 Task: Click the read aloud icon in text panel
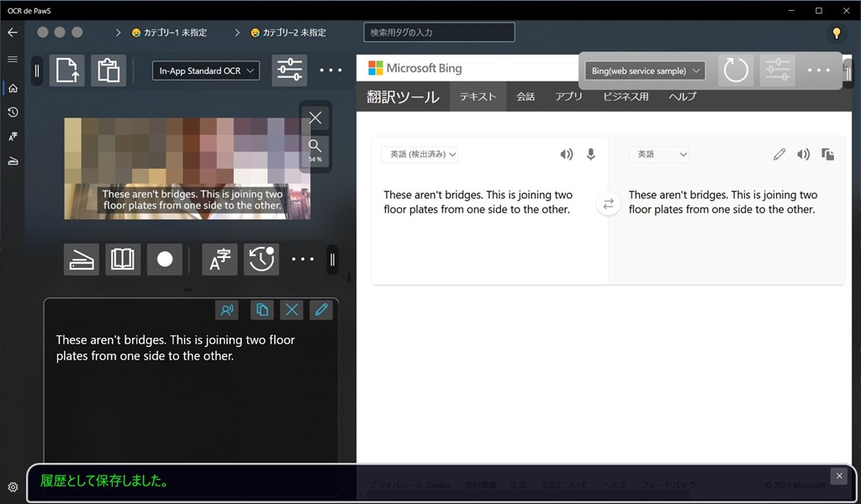(227, 310)
